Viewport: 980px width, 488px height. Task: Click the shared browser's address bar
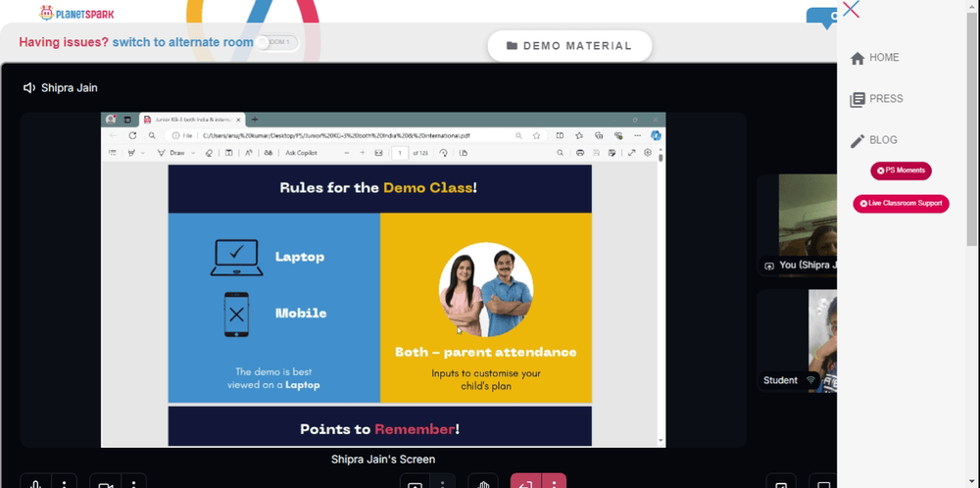(x=357, y=135)
